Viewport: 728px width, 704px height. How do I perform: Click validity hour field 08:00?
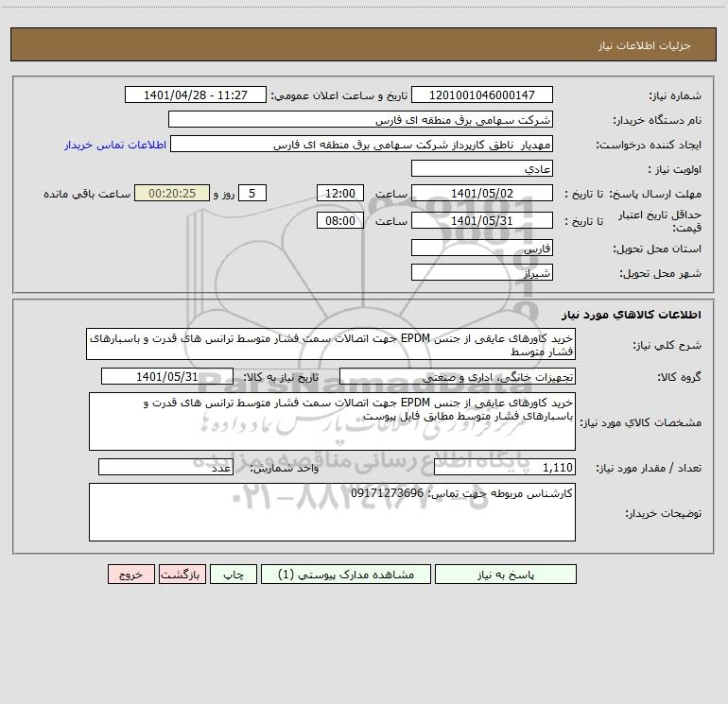(339, 220)
